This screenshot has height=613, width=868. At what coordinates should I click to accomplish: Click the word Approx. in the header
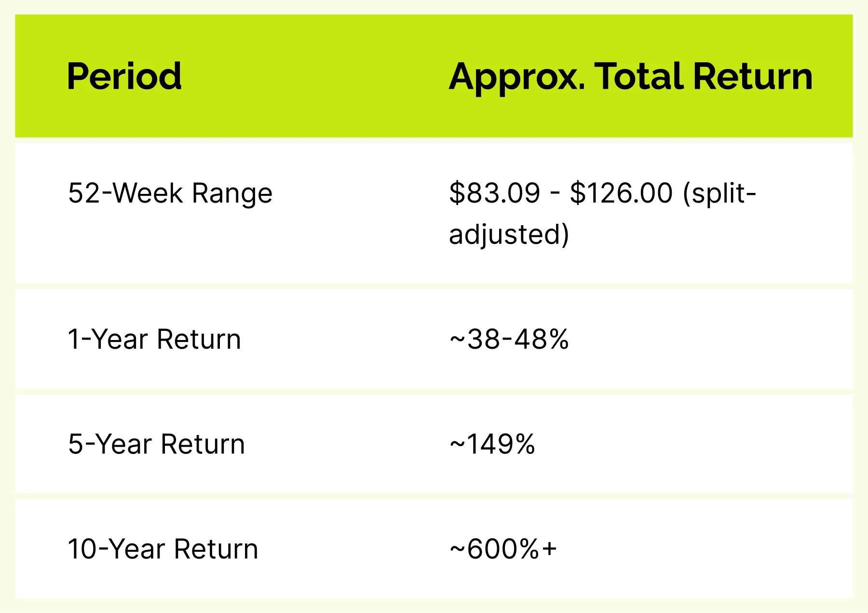point(517,77)
